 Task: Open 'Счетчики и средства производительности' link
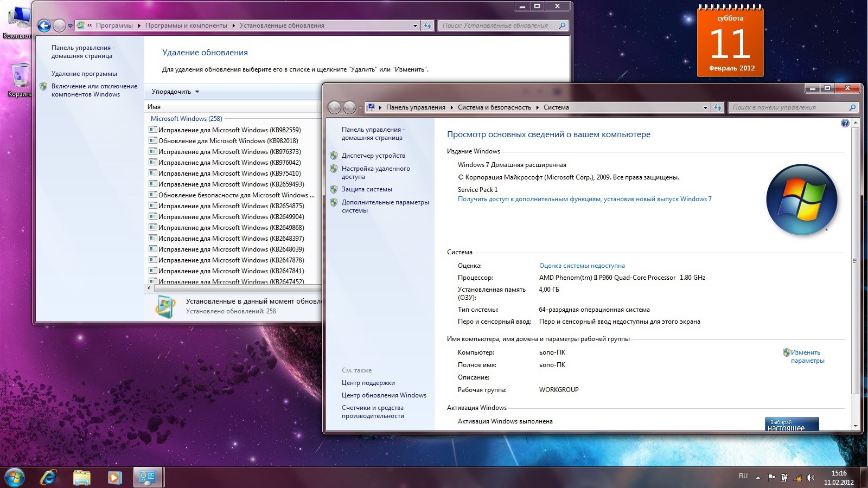tap(373, 412)
